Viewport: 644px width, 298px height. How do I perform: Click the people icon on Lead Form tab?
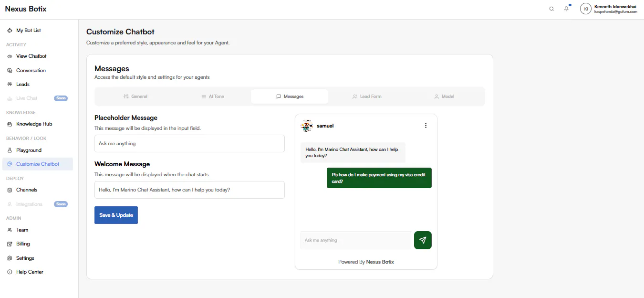(355, 96)
